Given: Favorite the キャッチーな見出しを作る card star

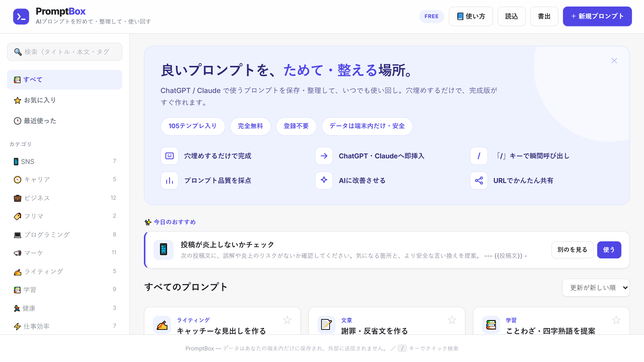Looking at the screenshot, I should click(x=287, y=320).
